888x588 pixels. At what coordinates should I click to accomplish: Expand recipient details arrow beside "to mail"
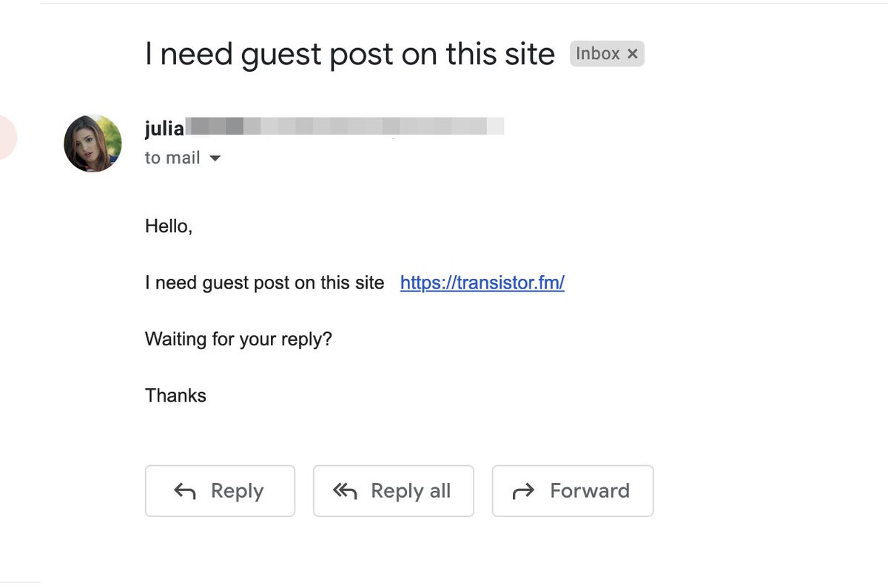pyautogui.click(x=215, y=158)
